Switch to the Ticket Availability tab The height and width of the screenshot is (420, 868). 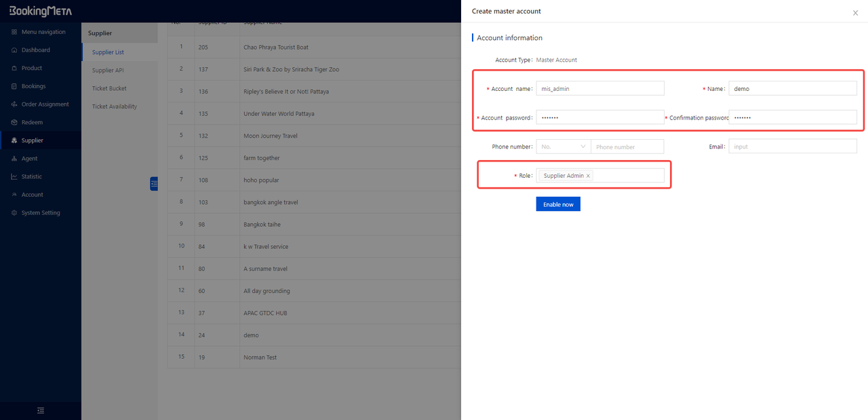point(114,107)
